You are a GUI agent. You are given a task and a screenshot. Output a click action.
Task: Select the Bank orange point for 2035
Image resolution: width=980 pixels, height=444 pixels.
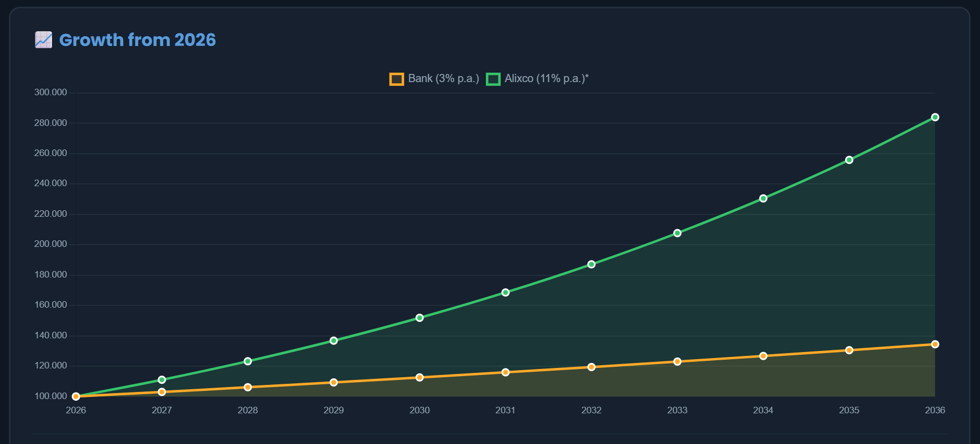pos(849,350)
